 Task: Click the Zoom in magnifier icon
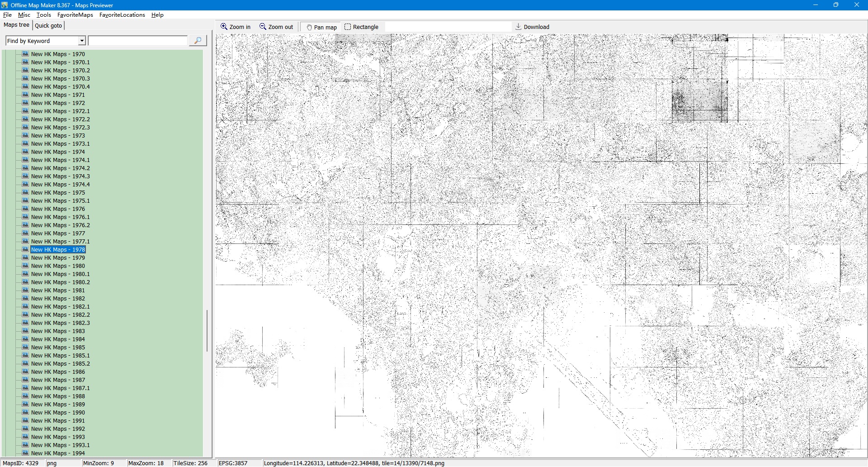click(x=224, y=27)
